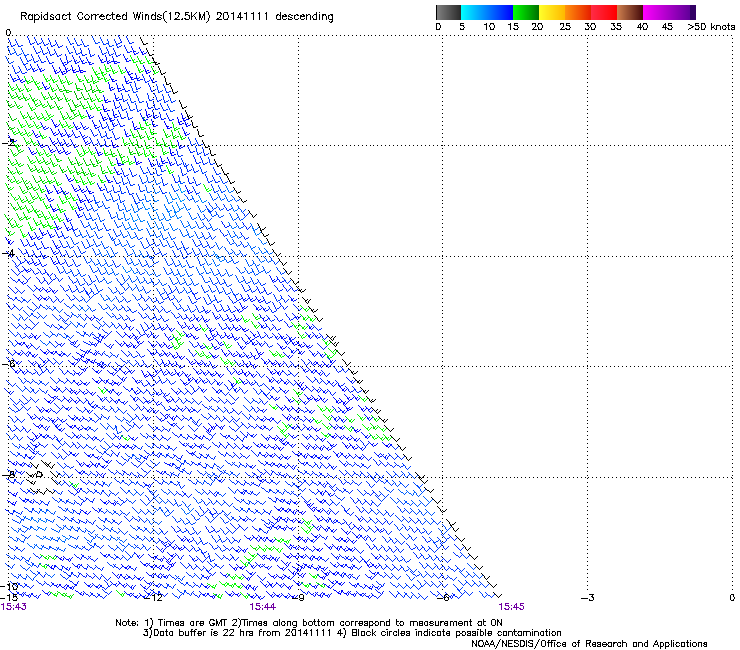Click the yellow 20-25 knots color segment
The width and height of the screenshot is (740, 650).
point(552,12)
